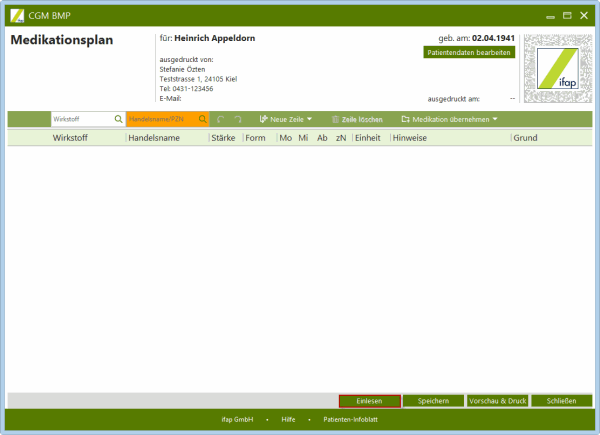The height and width of the screenshot is (435, 600).
Task: Click the CGM BMP app icon in title bar
Action: click(17, 16)
